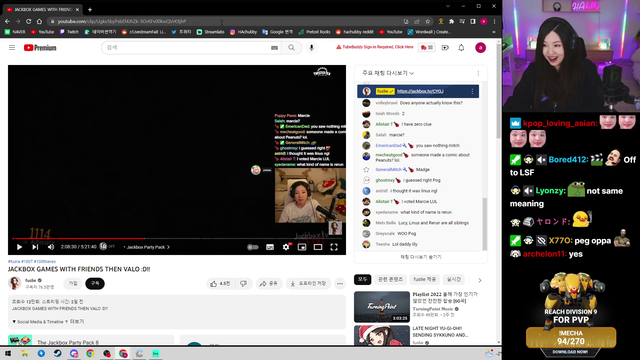Reload the page in Chrome
Screen dimensions: 640x360
pos(29,21)
